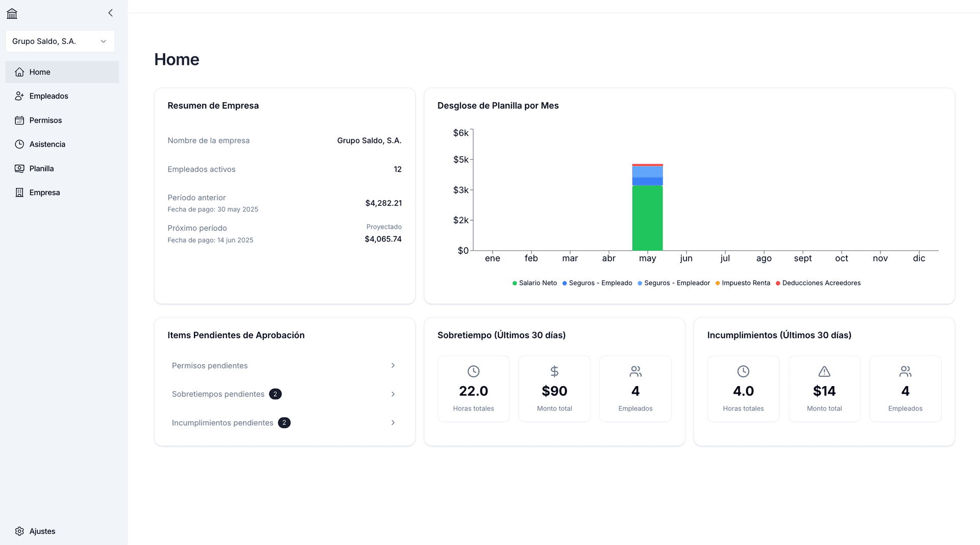Open the Empleados section
The height and width of the screenshot is (545, 980).
pos(48,96)
